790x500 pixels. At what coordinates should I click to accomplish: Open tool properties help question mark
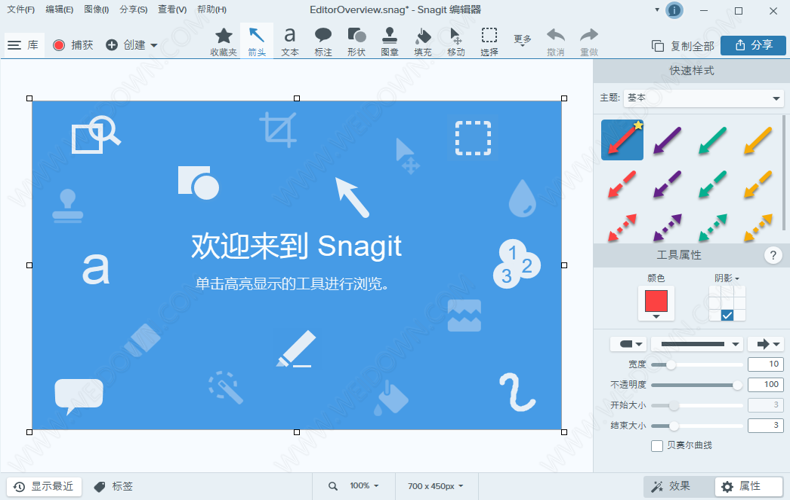coord(773,255)
